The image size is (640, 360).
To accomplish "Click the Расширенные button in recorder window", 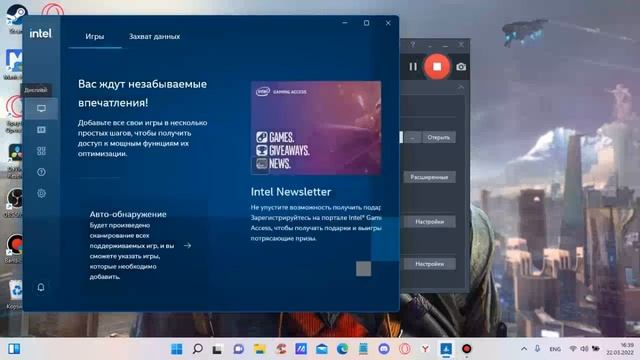I will pyautogui.click(x=429, y=177).
